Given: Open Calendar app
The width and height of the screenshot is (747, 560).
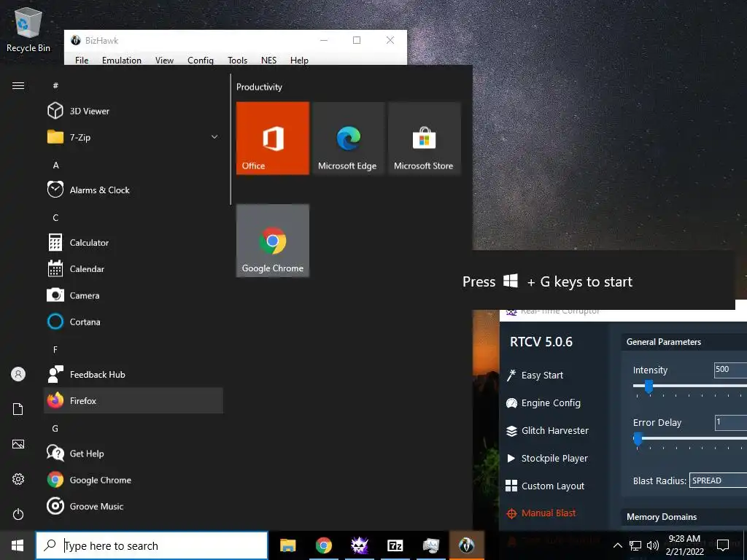Looking at the screenshot, I should coord(133,269).
